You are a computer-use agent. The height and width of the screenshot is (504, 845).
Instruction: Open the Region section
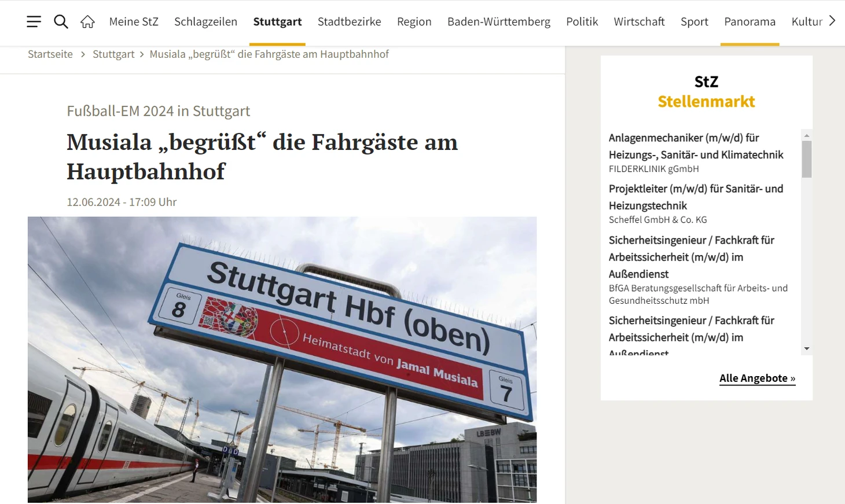414,22
